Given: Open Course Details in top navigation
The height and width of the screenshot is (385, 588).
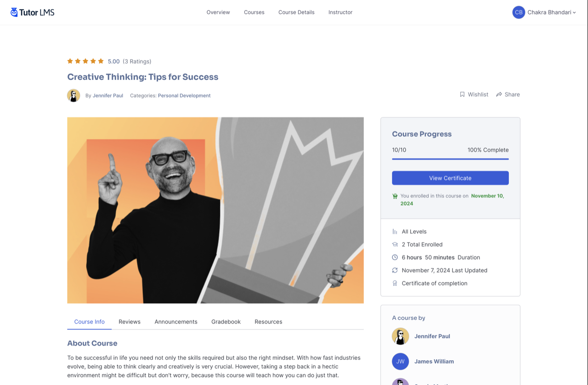Looking at the screenshot, I should tap(296, 12).
